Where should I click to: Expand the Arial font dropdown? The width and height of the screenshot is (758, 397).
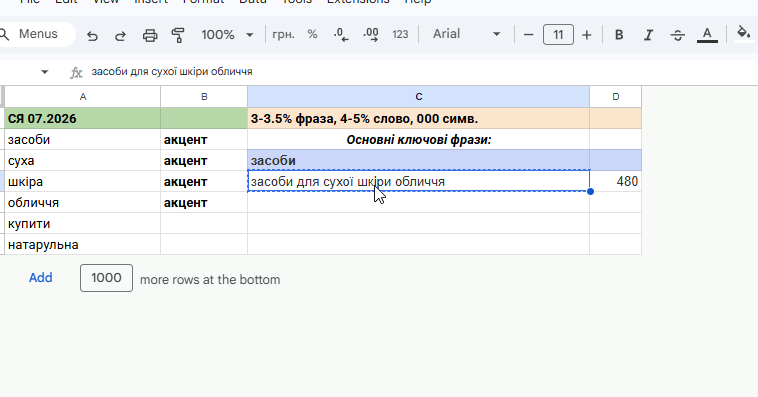click(x=466, y=34)
